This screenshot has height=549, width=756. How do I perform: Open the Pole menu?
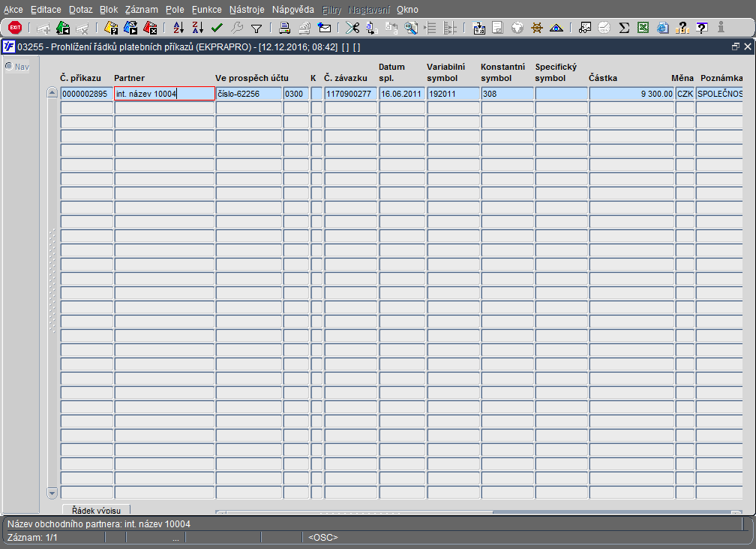175,10
